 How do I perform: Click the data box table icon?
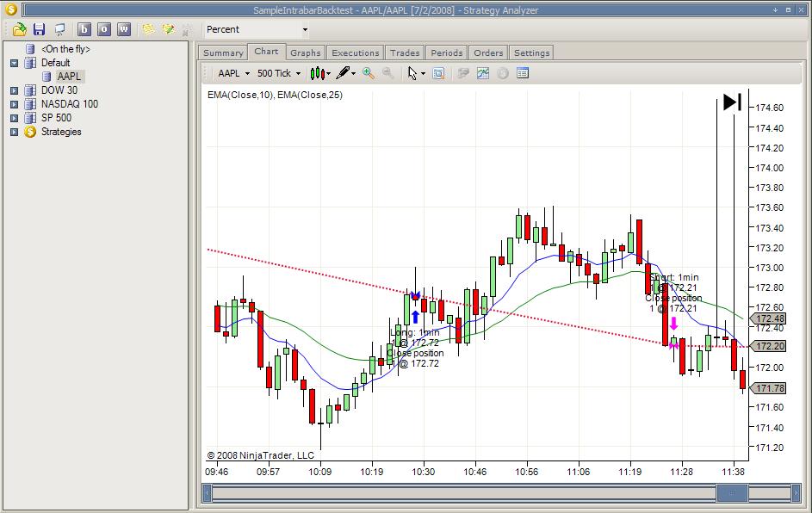click(x=523, y=73)
